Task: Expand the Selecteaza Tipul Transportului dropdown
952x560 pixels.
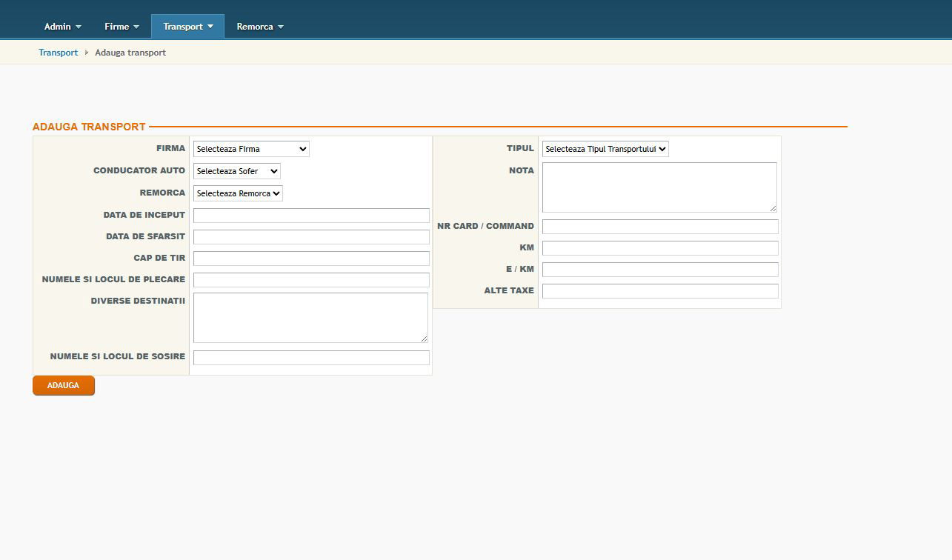Action: [605, 149]
